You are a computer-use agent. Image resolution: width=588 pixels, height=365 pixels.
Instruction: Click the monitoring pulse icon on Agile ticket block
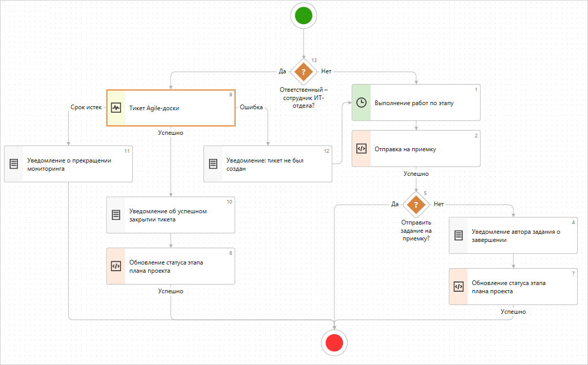click(116, 108)
